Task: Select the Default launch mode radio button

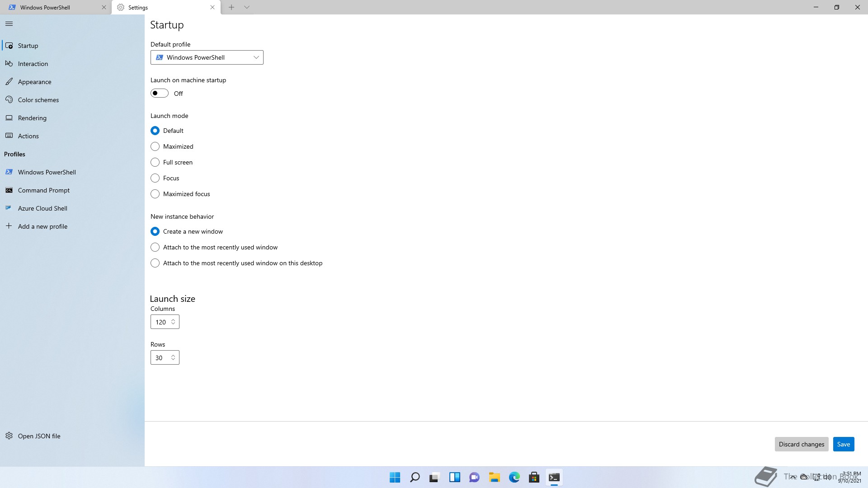Action: [155, 131]
